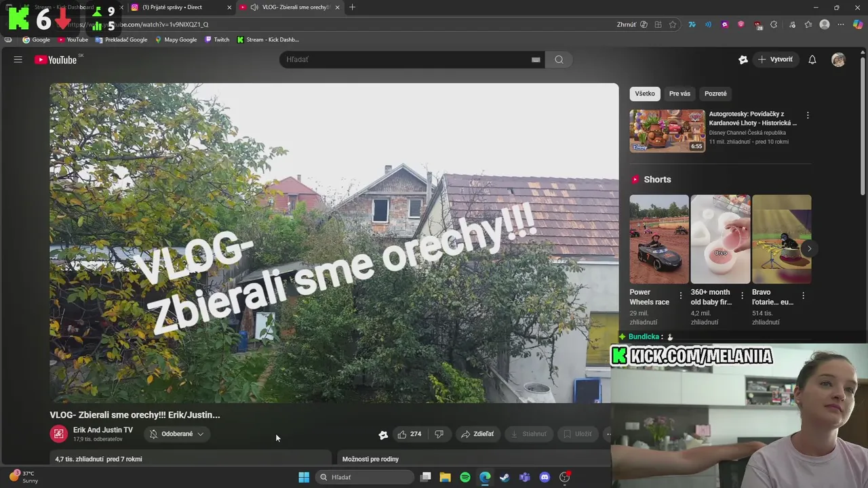Open the on-screen keyboard icon in search
The width and height of the screenshot is (868, 488).
coord(536,60)
